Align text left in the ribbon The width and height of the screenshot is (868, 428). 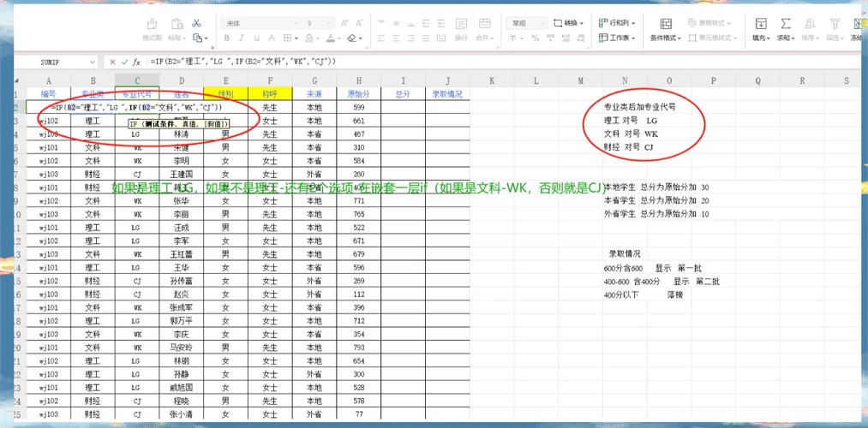click(x=380, y=39)
